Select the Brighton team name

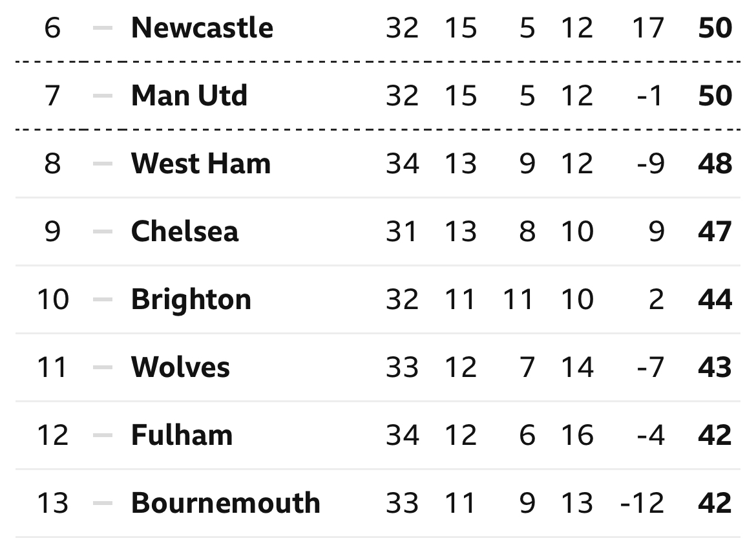[191, 299]
